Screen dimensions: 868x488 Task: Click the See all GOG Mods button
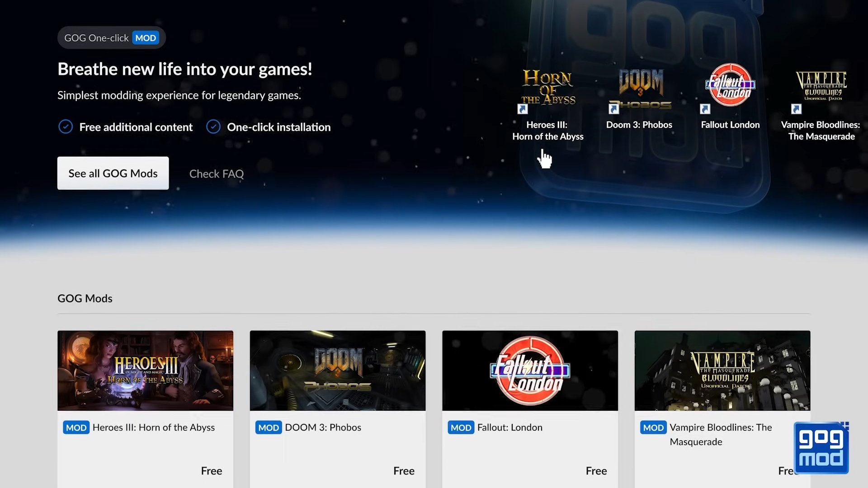pos(113,173)
